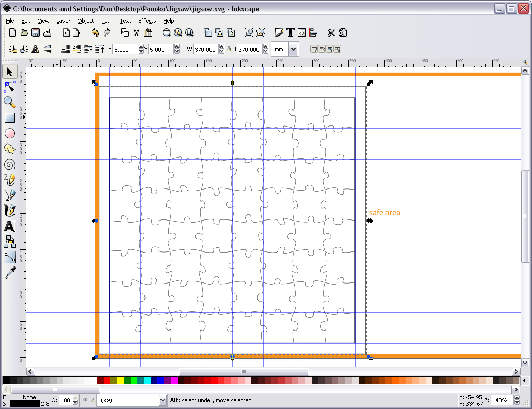Pick the cyan palette swatch
Viewport: 532px width, 409px height.
(x=147, y=380)
